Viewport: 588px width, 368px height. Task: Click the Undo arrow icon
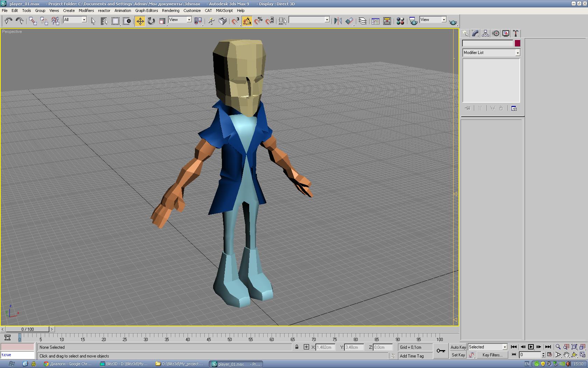pos(8,21)
